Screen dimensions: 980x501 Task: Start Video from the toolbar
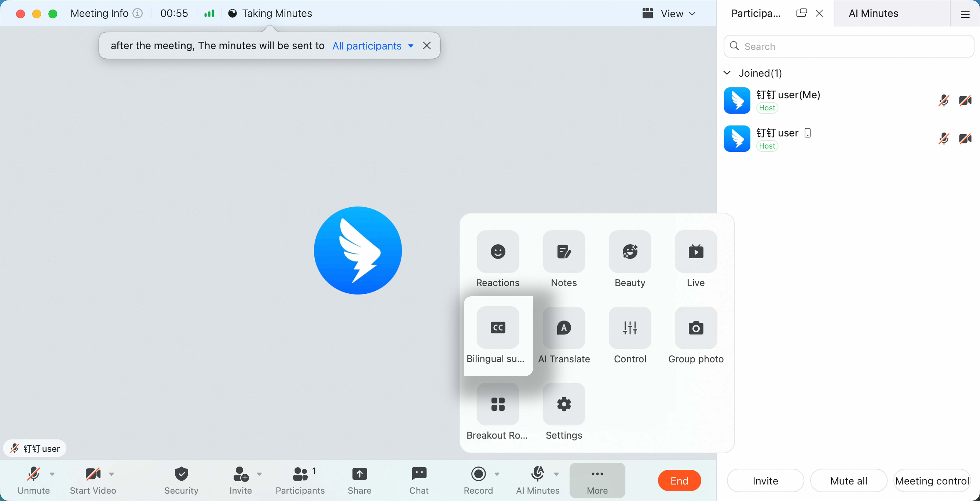point(93,480)
